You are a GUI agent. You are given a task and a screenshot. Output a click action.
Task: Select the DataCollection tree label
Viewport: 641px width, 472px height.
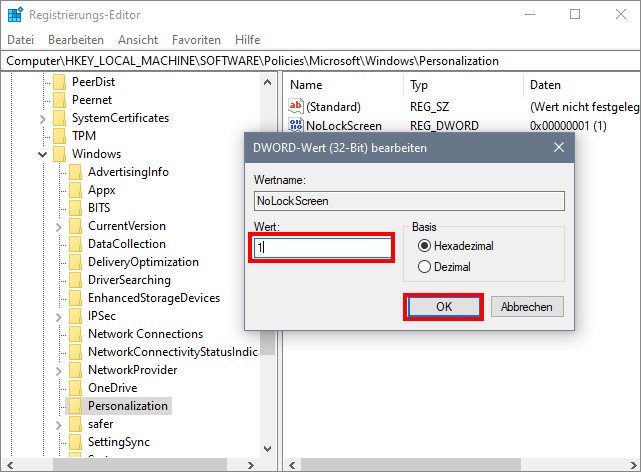(x=127, y=244)
